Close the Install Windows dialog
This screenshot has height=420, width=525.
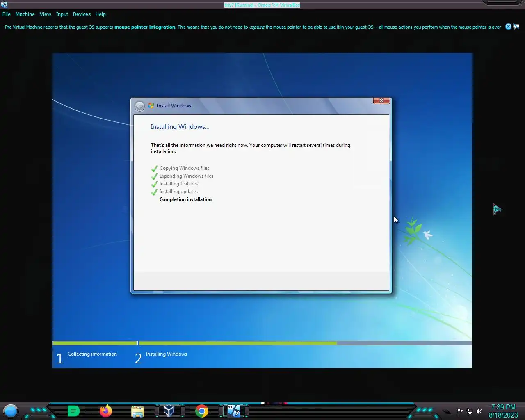pos(381,100)
